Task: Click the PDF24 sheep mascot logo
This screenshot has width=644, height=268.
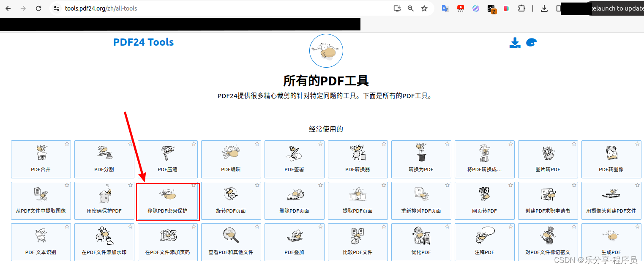Action: click(x=326, y=51)
